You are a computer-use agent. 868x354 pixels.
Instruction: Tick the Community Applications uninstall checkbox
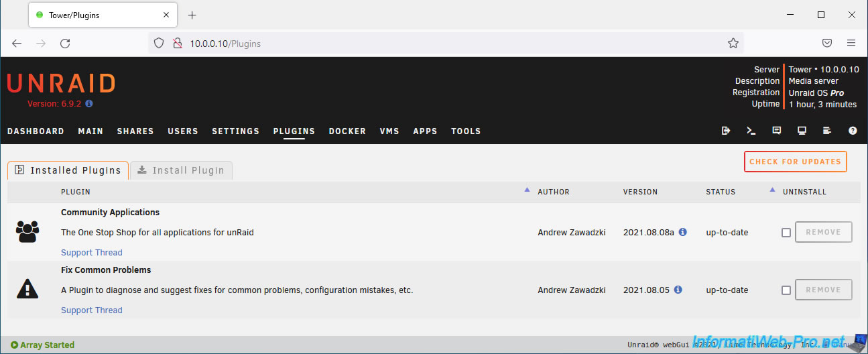tap(786, 233)
